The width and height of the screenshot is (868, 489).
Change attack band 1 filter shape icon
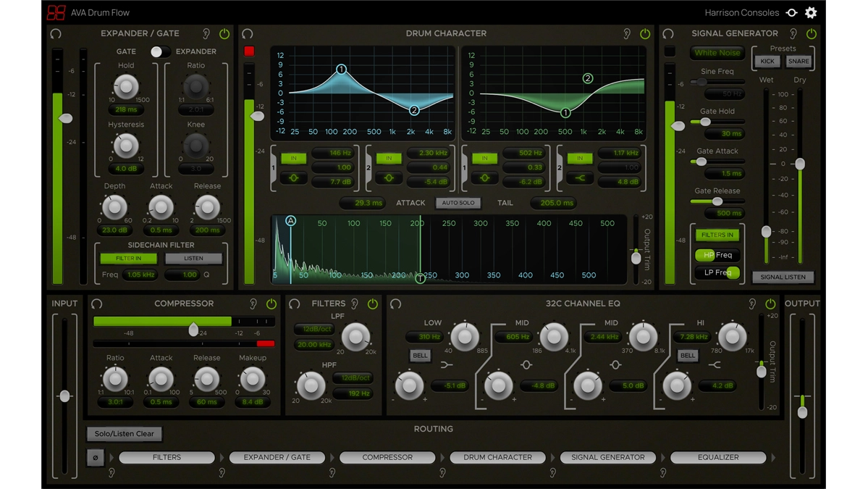coord(294,178)
